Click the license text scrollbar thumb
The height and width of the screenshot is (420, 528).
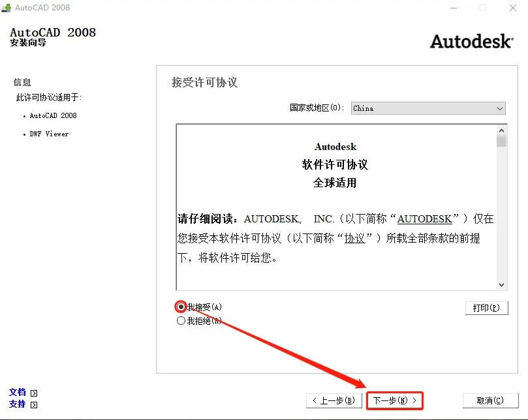coord(501,141)
